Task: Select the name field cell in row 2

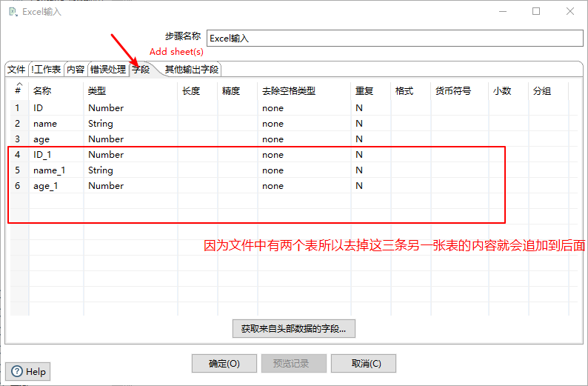Action: (x=56, y=124)
